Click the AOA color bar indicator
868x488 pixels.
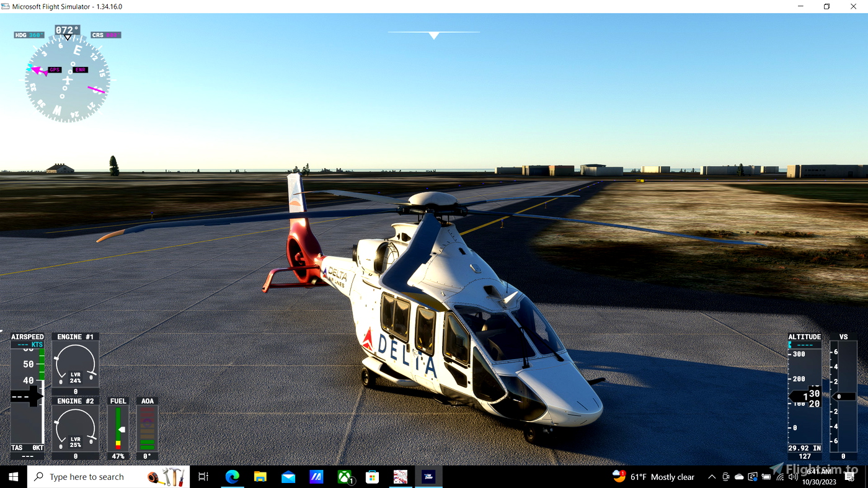(x=147, y=428)
